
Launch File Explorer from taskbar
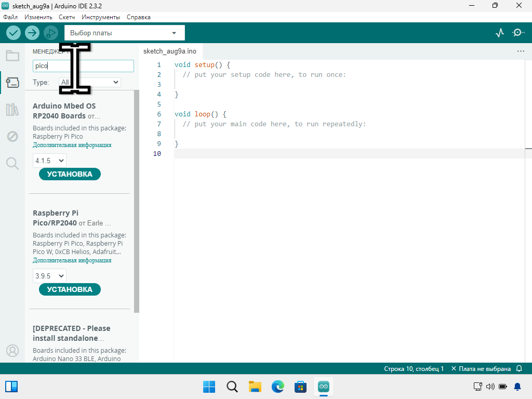coord(255,387)
